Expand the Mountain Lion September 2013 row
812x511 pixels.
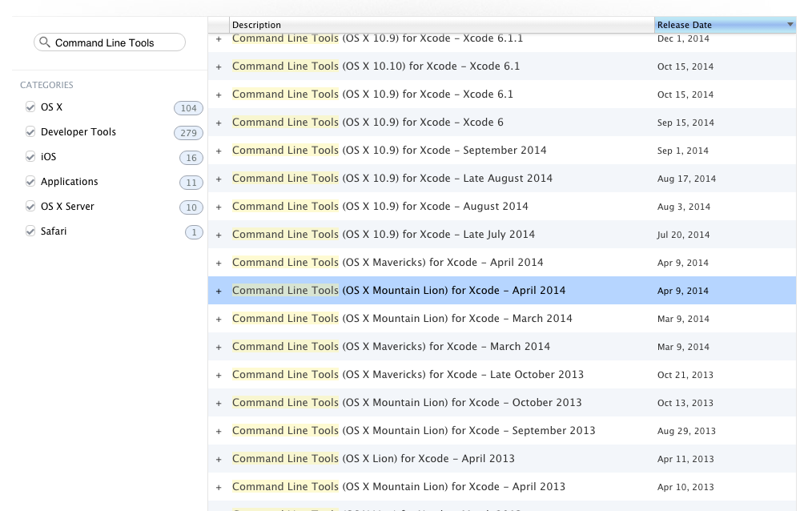(x=219, y=431)
